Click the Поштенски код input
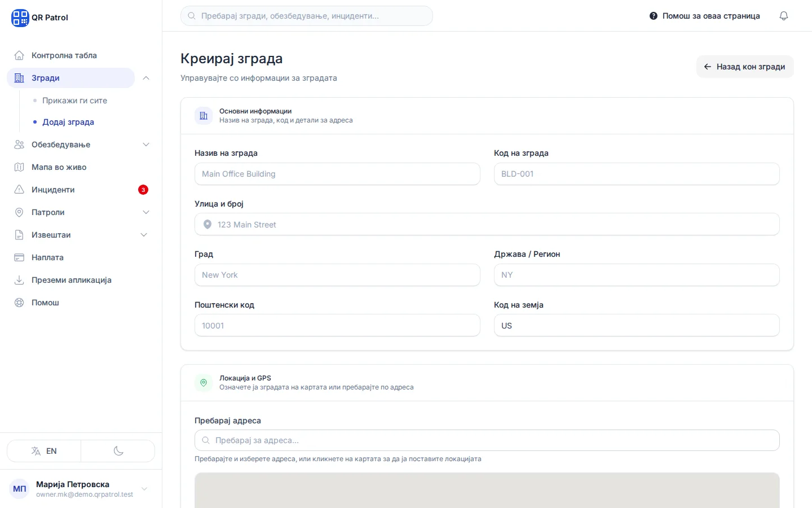Viewport: 812px width, 508px height. point(337,326)
